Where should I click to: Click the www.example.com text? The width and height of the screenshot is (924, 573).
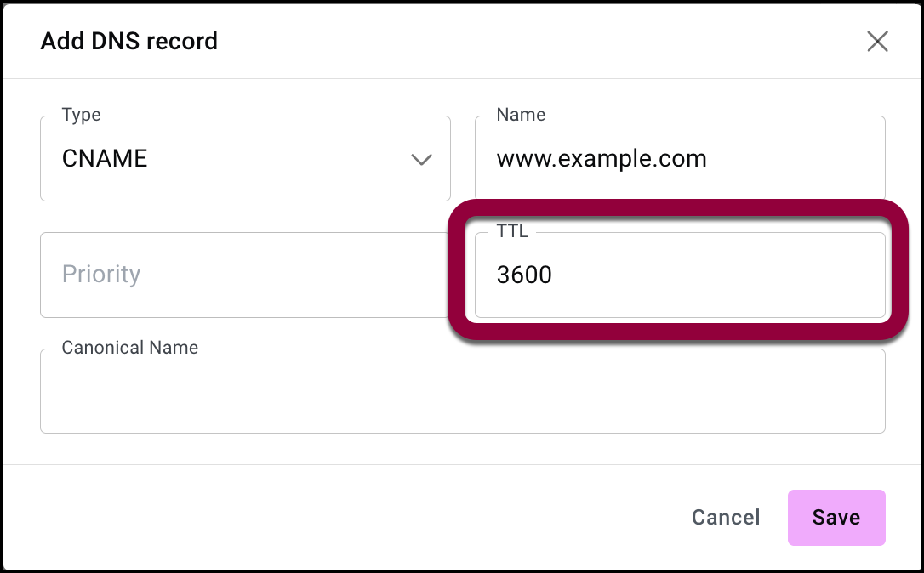tap(602, 159)
